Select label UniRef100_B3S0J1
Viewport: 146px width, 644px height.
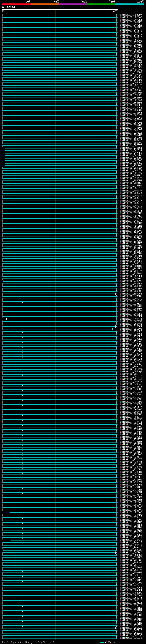pyautogui.click(x=131, y=638)
